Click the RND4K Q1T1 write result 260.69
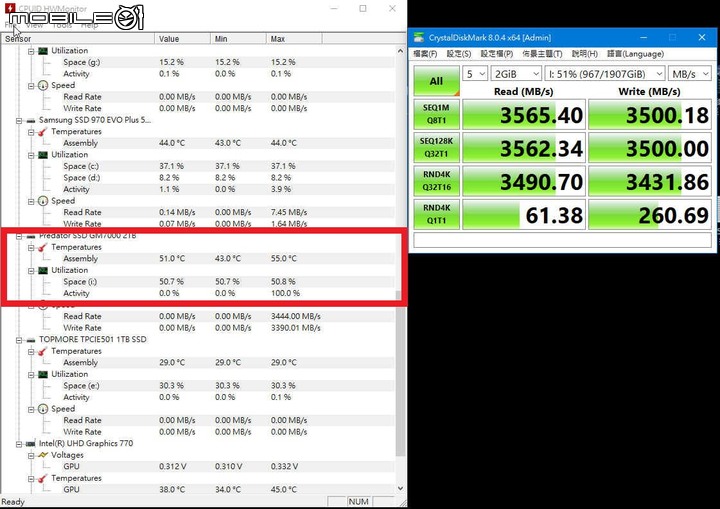 [x=650, y=215]
